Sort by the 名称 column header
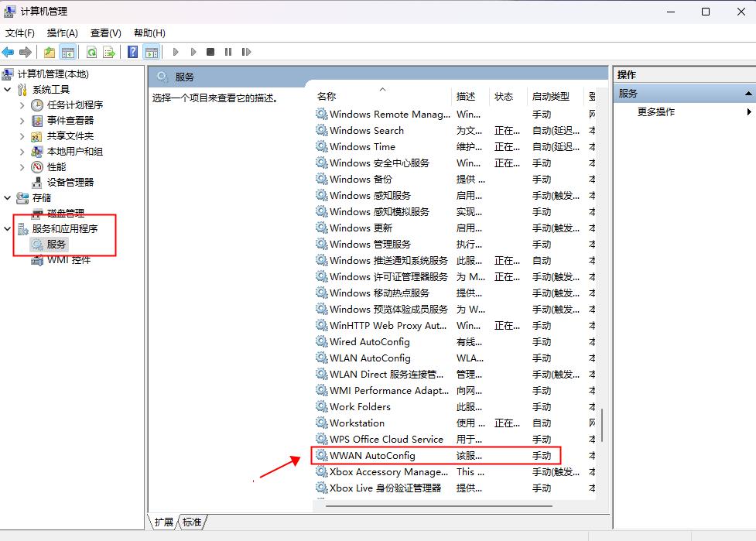 [x=381, y=97]
